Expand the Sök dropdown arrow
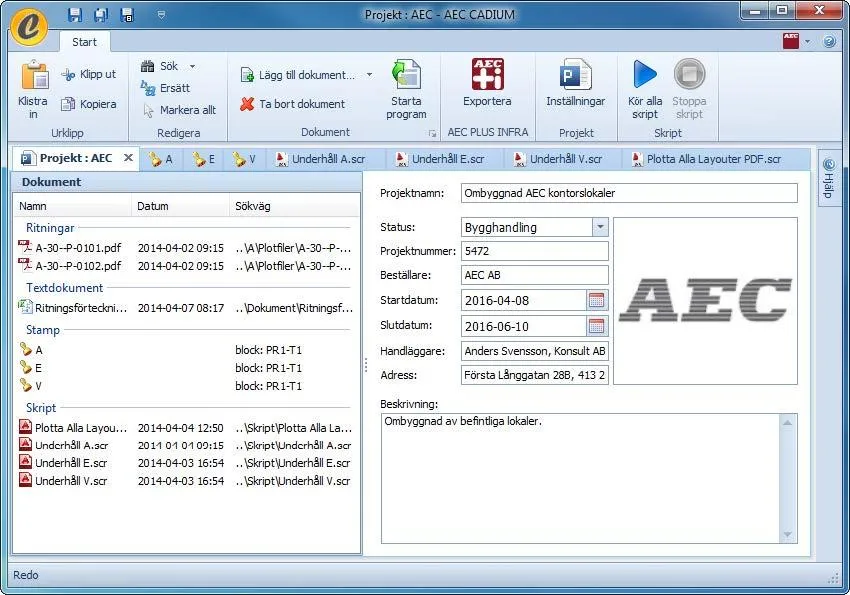 (x=192, y=67)
